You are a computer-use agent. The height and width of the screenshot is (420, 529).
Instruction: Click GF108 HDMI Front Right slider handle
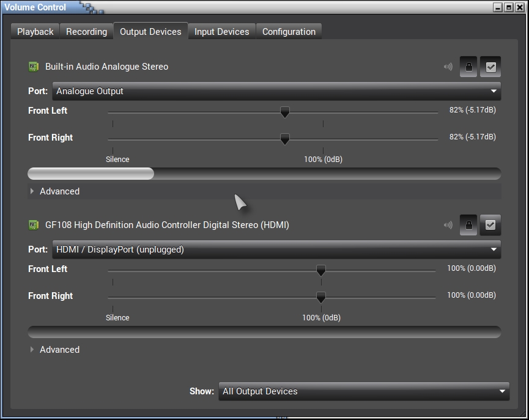tap(320, 297)
